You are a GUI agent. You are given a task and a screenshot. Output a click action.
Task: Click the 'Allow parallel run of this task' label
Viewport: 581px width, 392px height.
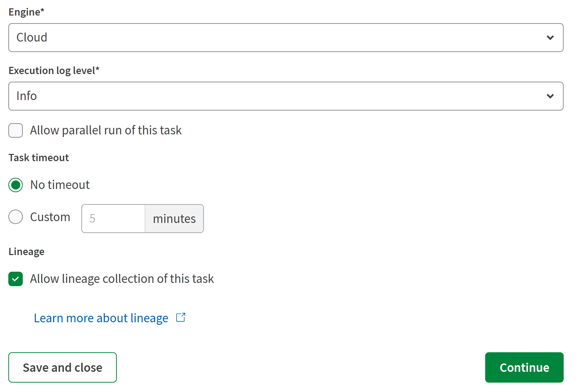(106, 130)
